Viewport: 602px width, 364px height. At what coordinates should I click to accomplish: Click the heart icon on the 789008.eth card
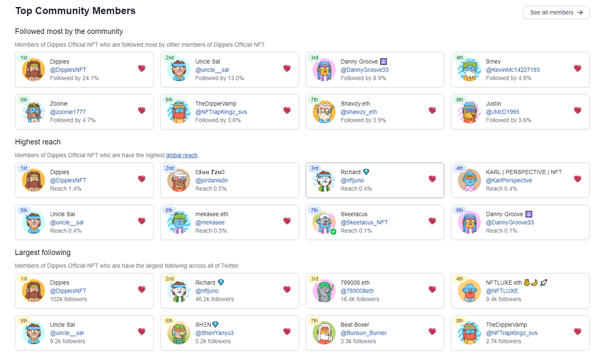432,290
